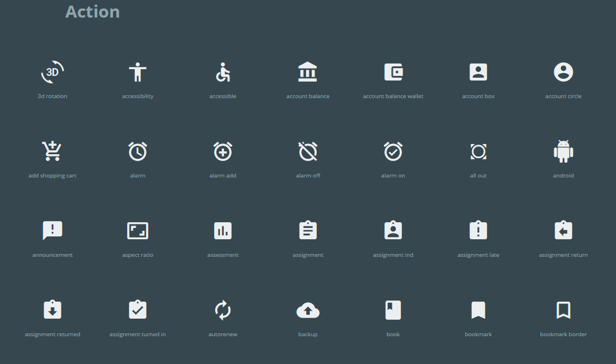616x364 pixels.
Task: Select the bookmark border icon
Action: tap(563, 310)
